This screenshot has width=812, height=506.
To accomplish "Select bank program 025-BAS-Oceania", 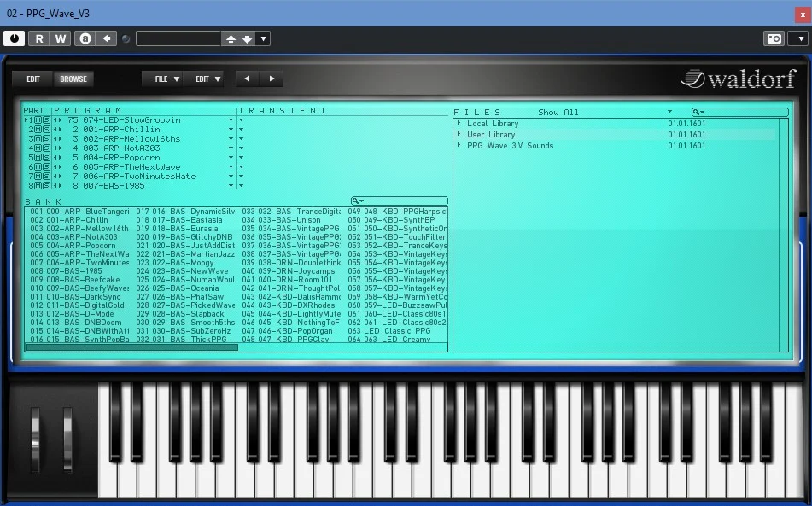I will pos(178,288).
